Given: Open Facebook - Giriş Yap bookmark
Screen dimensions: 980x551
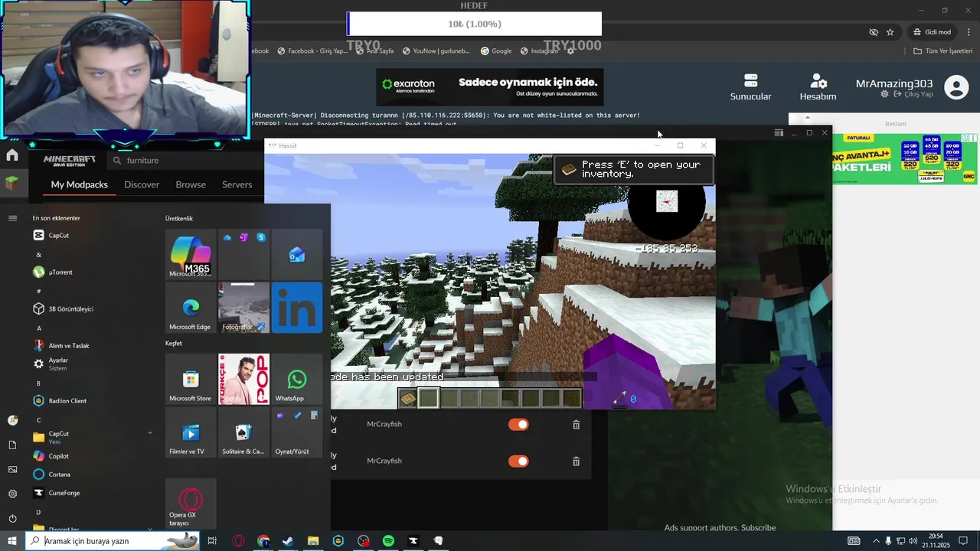Looking at the screenshot, I should pyautogui.click(x=312, y=51).
